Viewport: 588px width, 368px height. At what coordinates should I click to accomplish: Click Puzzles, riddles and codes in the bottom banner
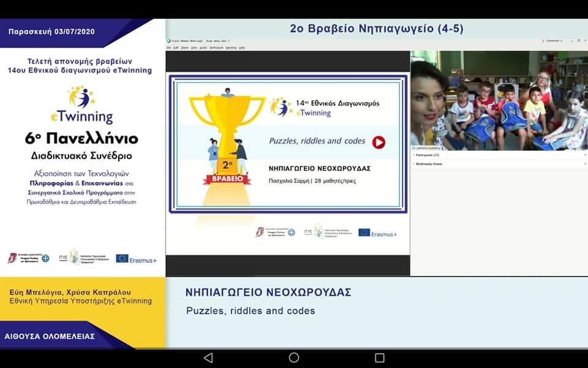tap(251, 311)
